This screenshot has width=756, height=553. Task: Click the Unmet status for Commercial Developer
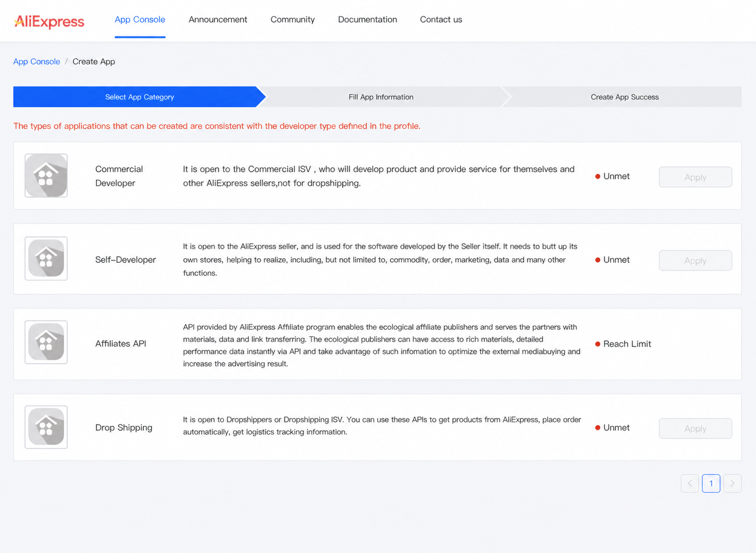point(616,176)
